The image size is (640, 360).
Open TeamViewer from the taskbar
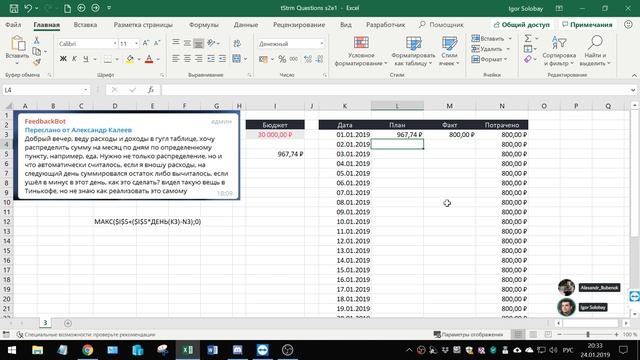(x=262, y=350)
